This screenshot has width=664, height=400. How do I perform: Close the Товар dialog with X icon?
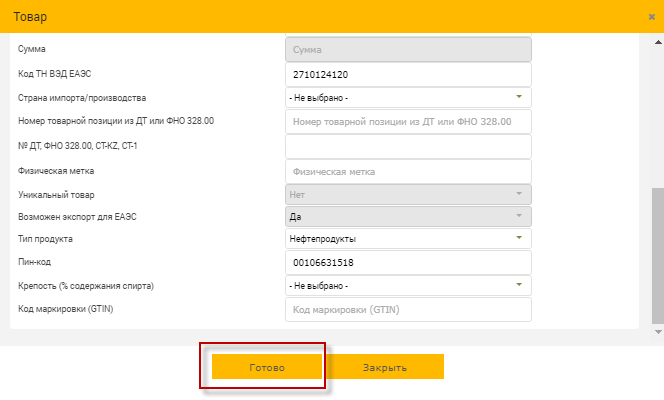[x=651, y=17]
